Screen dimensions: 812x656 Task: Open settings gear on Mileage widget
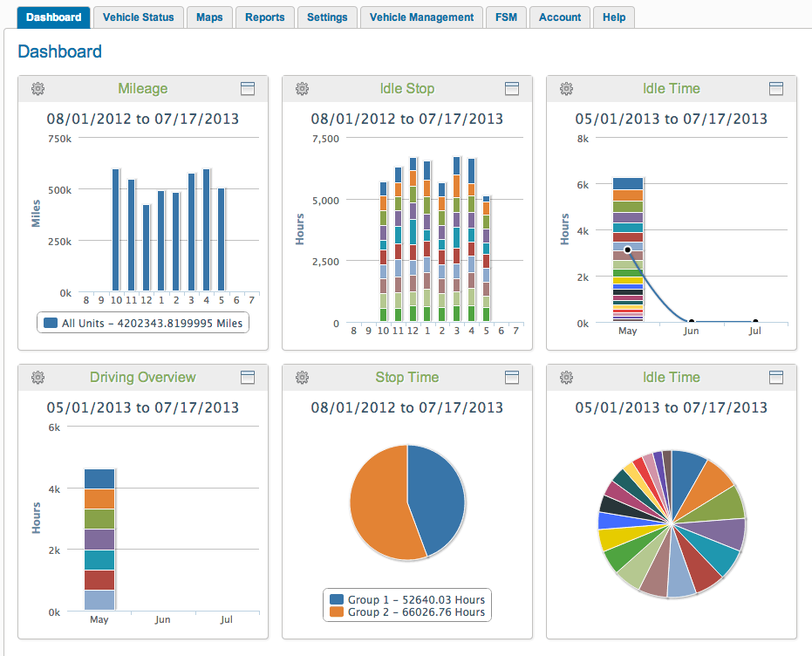38,88
